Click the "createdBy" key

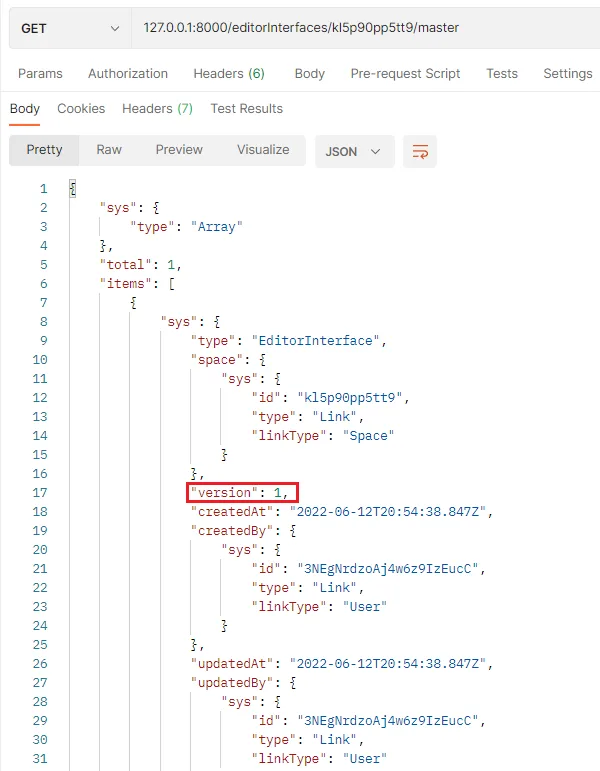point(232,531)
